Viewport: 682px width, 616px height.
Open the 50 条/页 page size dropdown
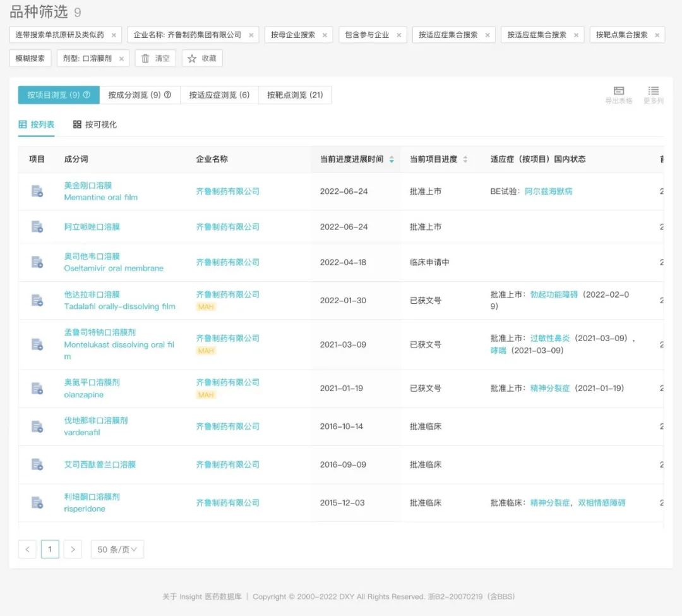(117, 550)
